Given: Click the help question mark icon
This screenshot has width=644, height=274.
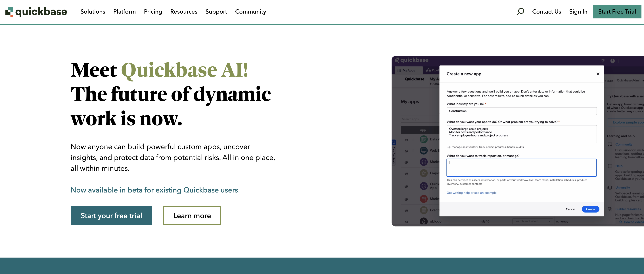Looking at the screenshot, I should click(603, 61).
